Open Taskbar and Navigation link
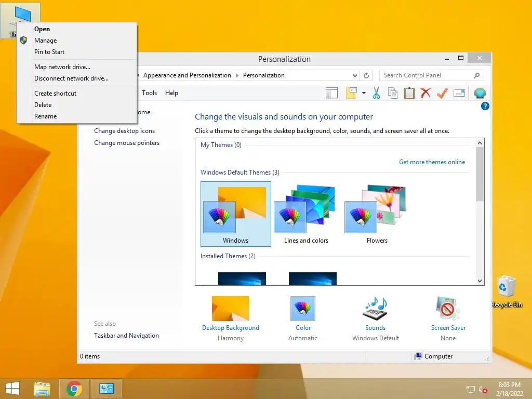This screenshot has height=399, width=532. 126,336
